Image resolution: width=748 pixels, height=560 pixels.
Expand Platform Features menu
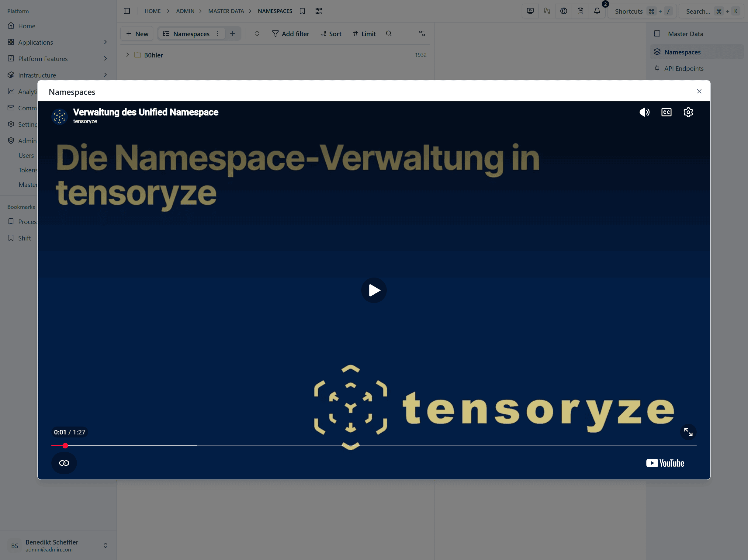(58, 58)
